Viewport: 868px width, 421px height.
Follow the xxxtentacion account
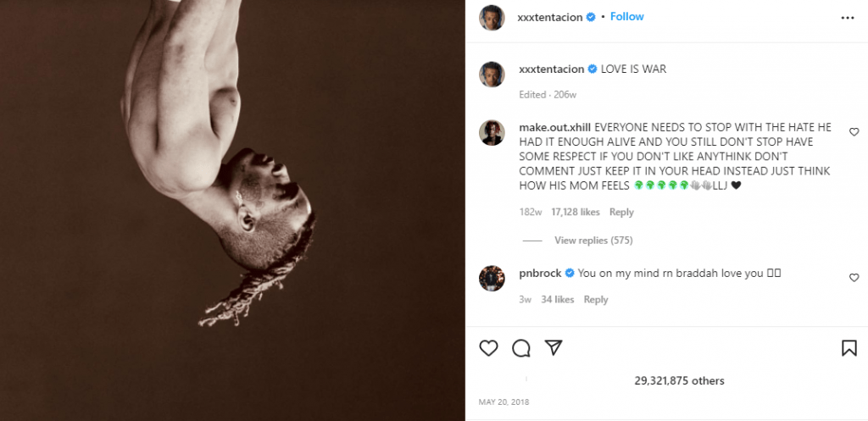tap(627, 17)
